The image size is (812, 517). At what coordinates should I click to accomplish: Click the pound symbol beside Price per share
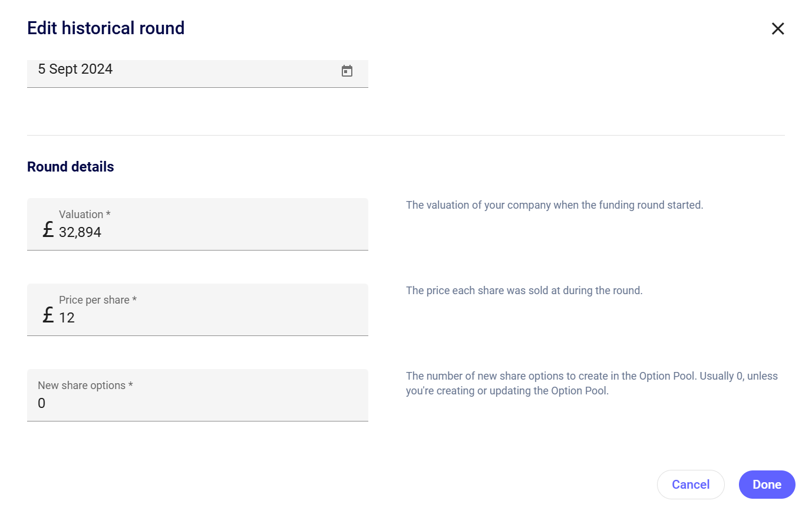(48, 315)
